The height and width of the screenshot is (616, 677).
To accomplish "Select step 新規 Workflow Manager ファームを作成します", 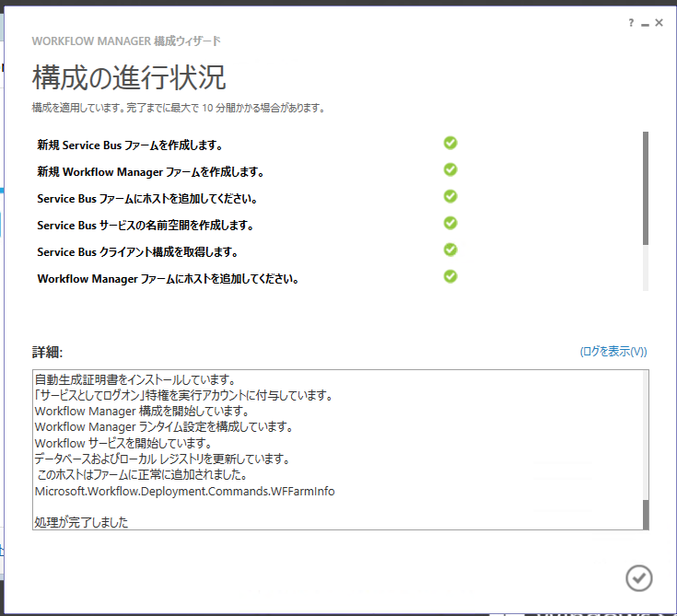I will (x=150, y=172).
